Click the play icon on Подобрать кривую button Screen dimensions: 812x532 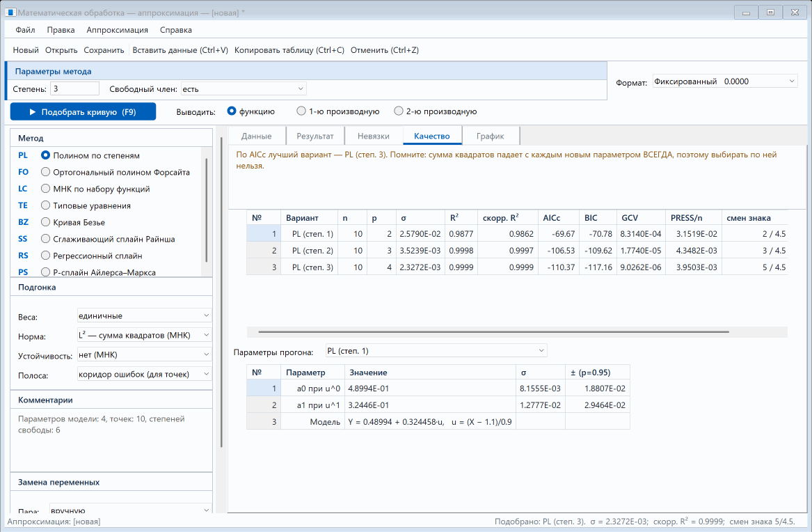pyautogui.click(x=33, y=112)
